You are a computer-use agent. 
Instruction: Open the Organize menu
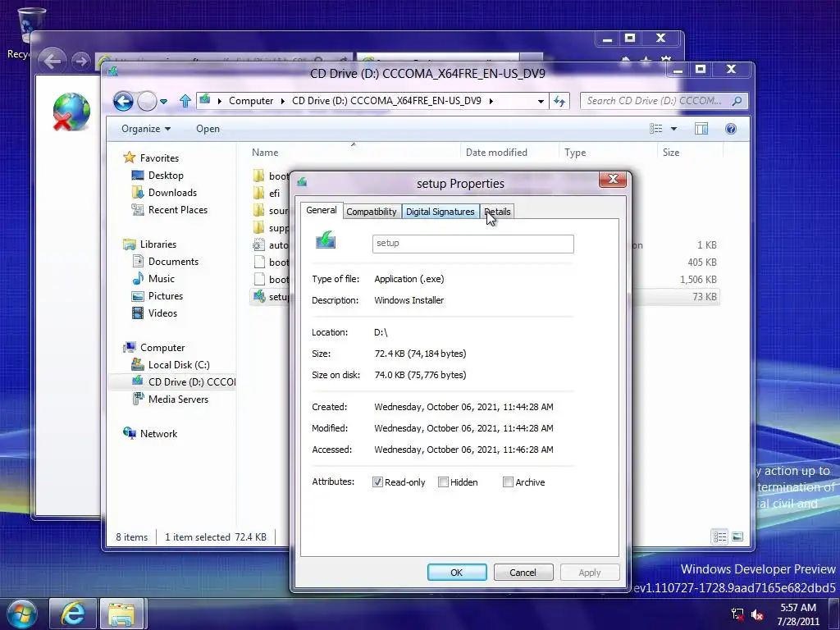point(146,129)
